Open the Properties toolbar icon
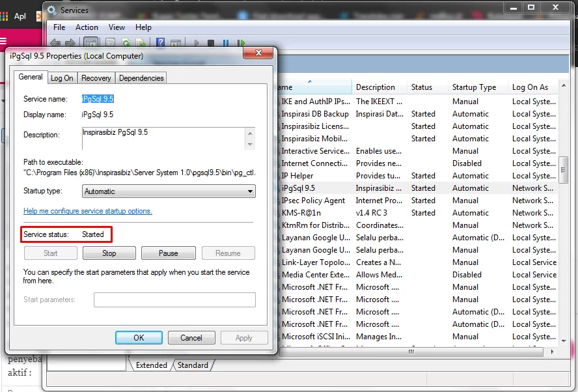Screen dimensions: 578x392 [x=111, y=43]
